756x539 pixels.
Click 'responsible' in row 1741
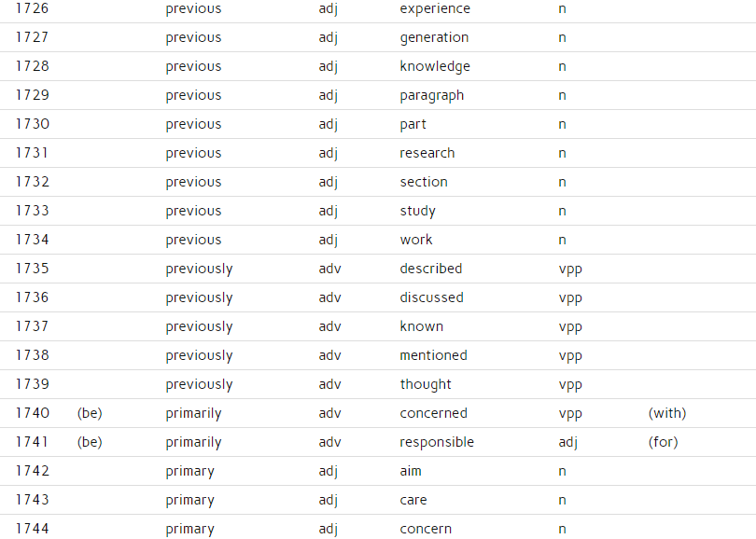click(437, 442)
